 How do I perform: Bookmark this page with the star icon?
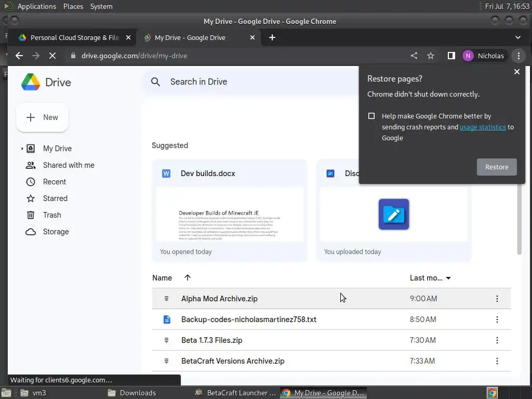[x=431, y=56]
